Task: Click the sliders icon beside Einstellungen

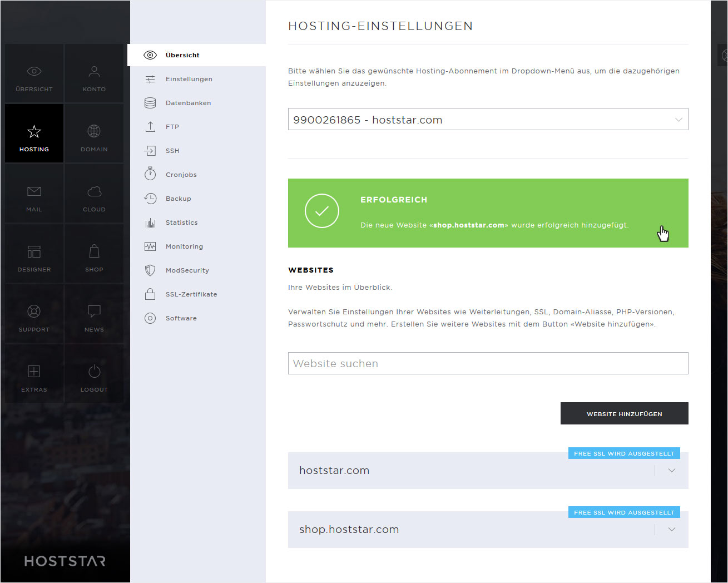Action: (150, 79)
